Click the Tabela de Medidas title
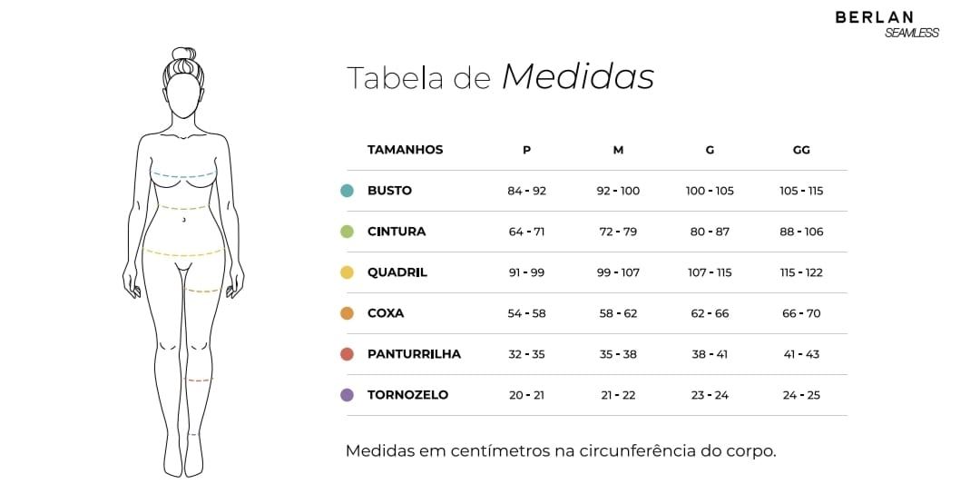 pyautogui.click(x=500, y=77)
